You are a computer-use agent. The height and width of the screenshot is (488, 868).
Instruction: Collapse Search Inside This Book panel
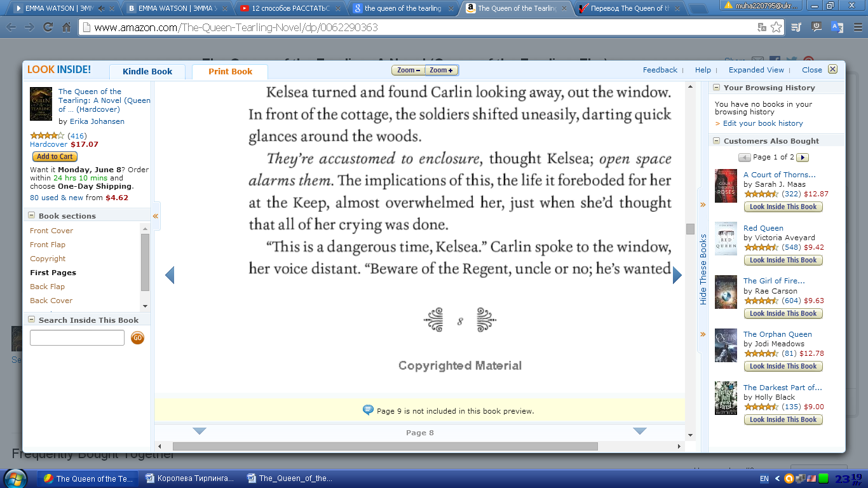(x=32, y=320)
